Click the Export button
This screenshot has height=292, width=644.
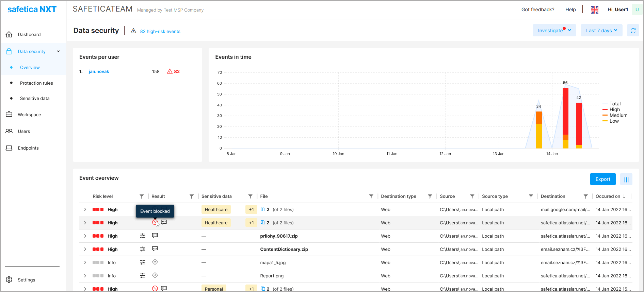pyautogui.click(x=602, y=179)
